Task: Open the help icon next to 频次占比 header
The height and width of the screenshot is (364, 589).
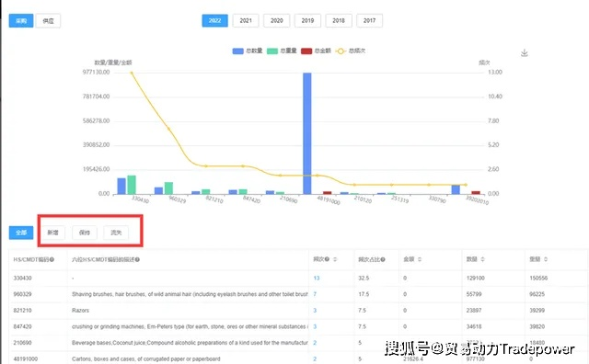Action: pos(383,259)
